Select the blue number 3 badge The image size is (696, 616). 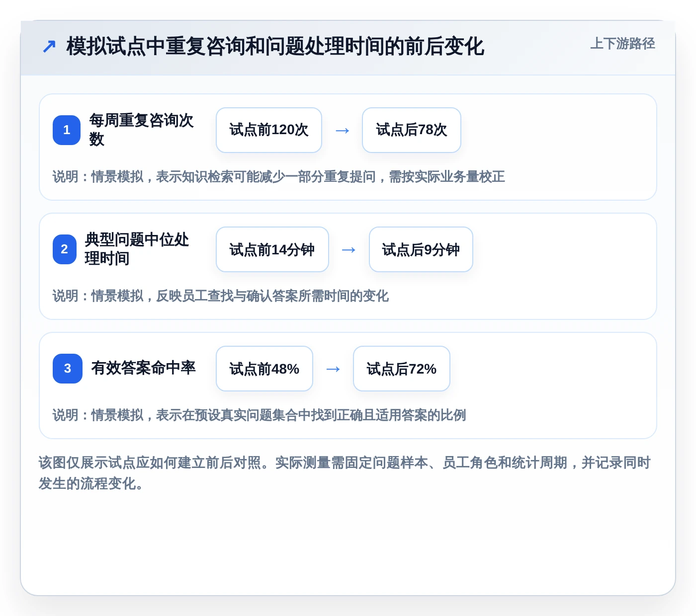(68, 369)
